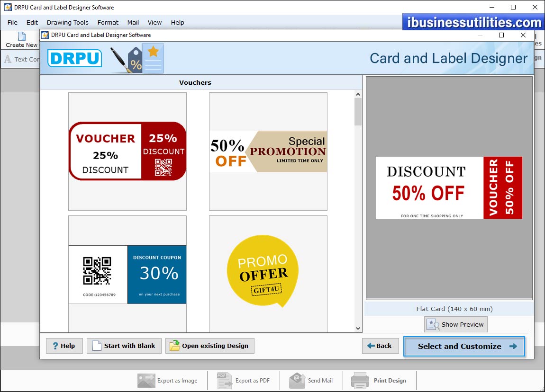Screen dimensions: 545x392
Task: Click the Back button
Action: click(380, 346)
